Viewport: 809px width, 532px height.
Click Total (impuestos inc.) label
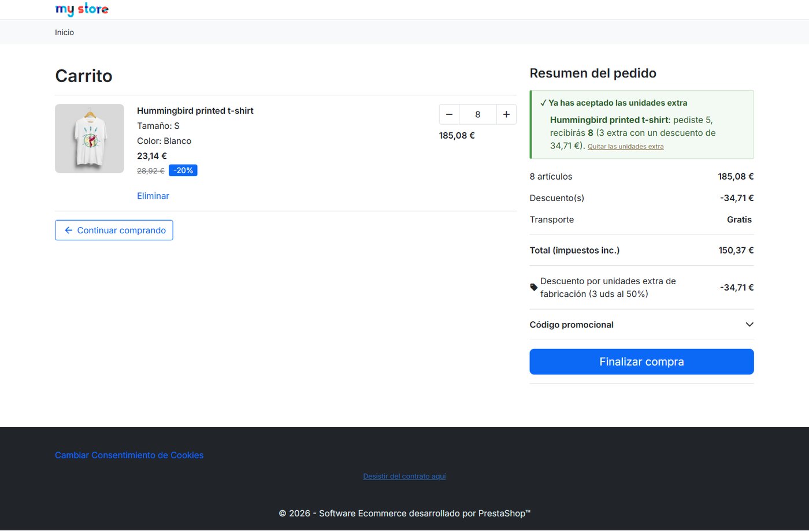click(x=574, y=250)
